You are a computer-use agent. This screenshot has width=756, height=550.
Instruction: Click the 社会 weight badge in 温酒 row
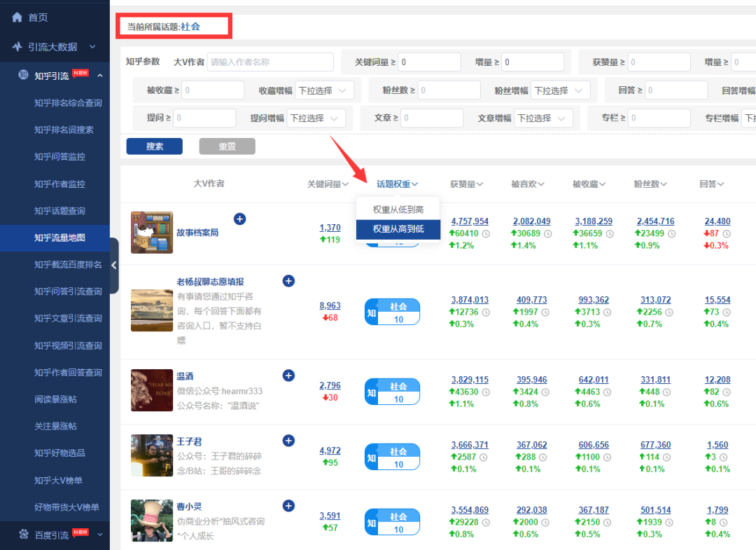pos(392,392)
